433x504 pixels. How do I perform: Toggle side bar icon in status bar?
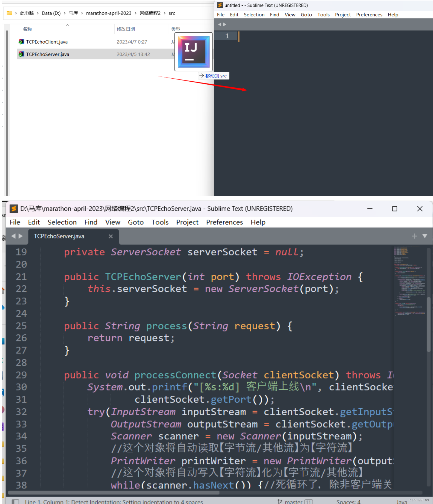pyautogui.click(x=15, y=502)
